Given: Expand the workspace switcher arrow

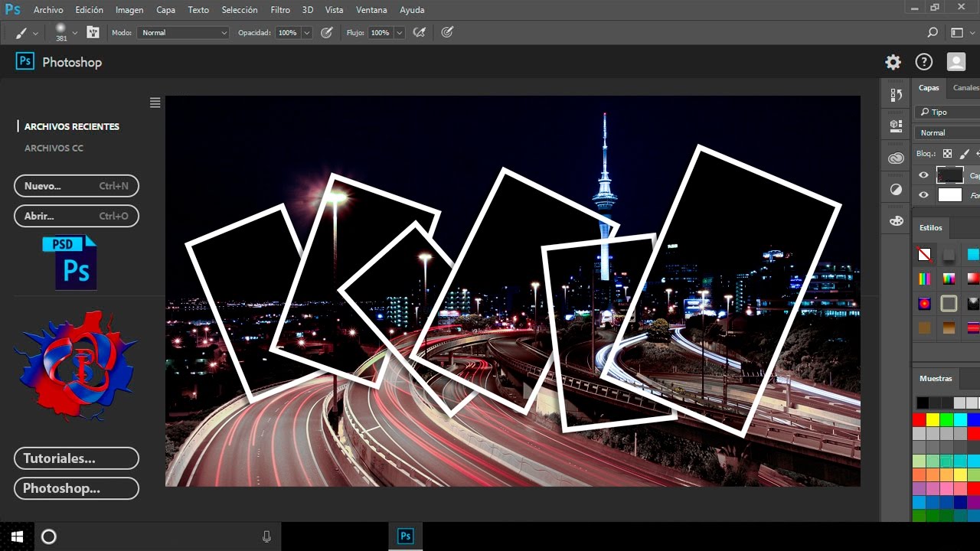Looking at the screenshot, I should click(x=971, y=33).
